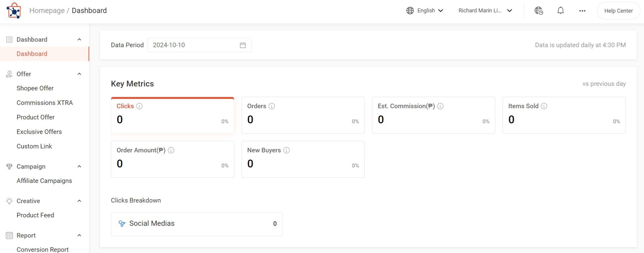Open Shopee Offer in sidebar
Image resolution: width=644 pixels, height=253 pixels.
click(35, 88)
